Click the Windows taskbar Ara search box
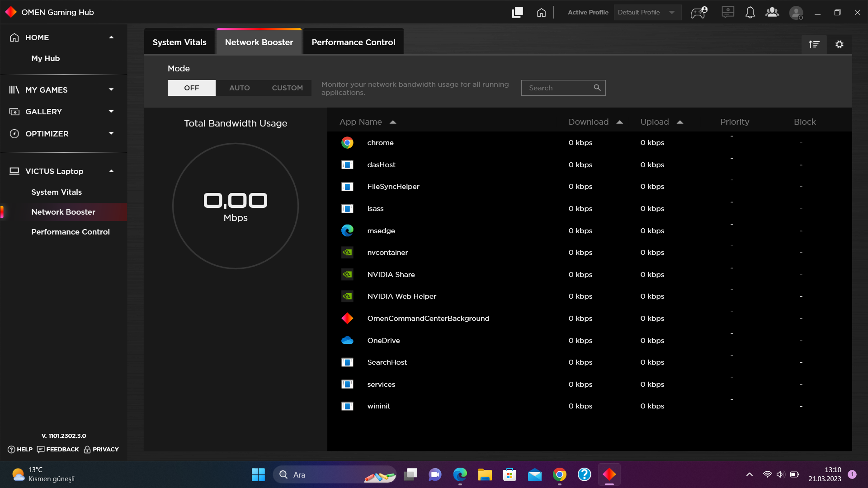 tap(335, 474)
